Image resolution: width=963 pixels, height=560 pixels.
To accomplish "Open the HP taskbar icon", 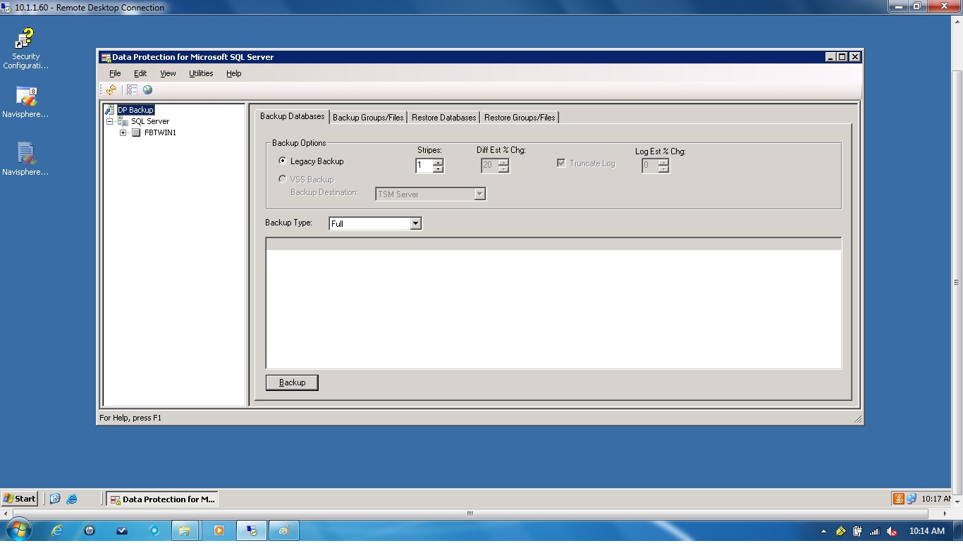I will point(90,530).
